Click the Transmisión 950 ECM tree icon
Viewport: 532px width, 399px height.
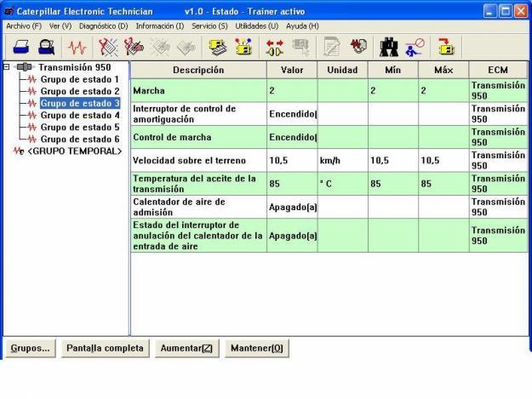[25, 67]
